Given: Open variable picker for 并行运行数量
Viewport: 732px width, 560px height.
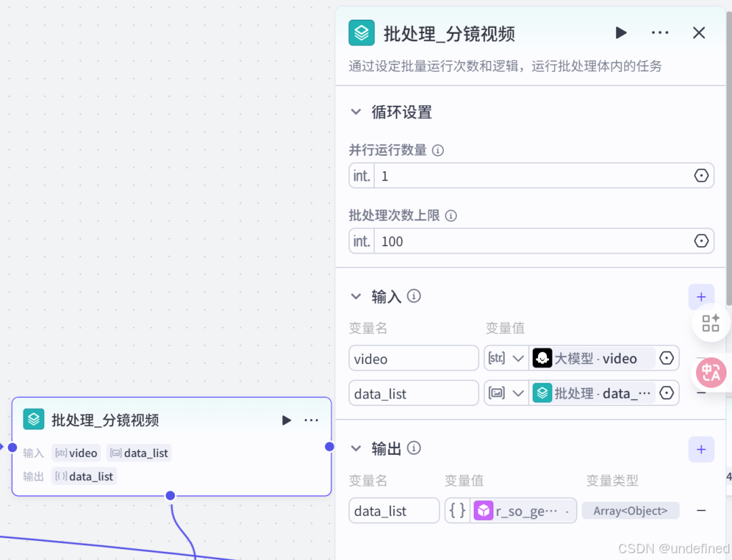Looking at the screenshot, I should (701, 176).
